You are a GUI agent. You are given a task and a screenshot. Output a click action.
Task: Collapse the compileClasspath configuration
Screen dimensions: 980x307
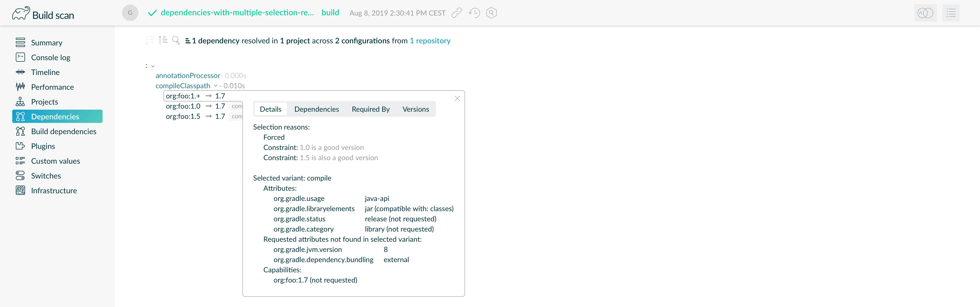pyautogui.click(x=216, y=86)
